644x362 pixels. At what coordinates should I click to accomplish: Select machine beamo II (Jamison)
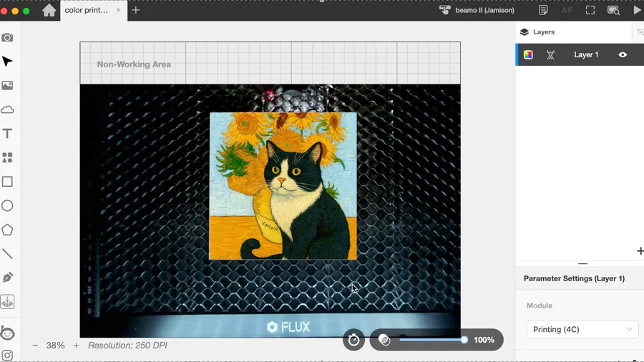pyautogui.click(x=477, y=10)
